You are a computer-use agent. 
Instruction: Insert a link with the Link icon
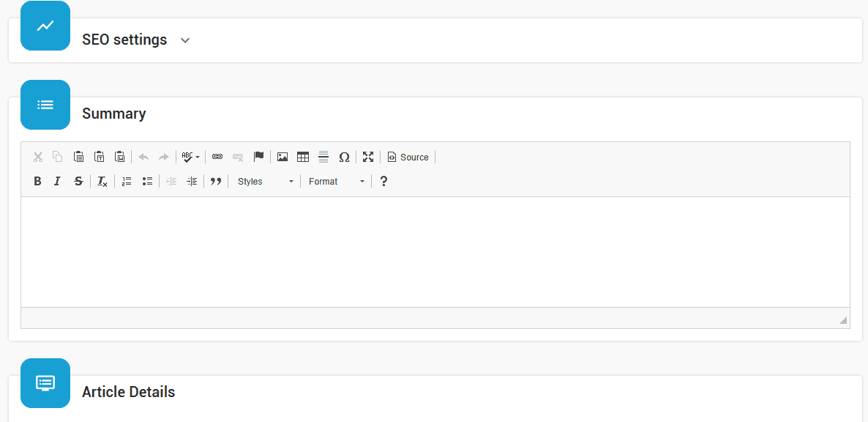217,157
